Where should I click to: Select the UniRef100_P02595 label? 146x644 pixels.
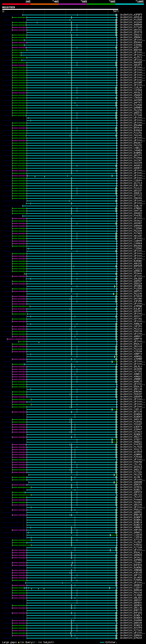131,289
